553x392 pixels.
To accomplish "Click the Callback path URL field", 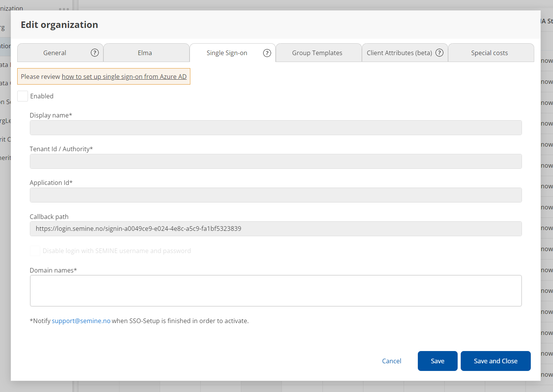I will (x=276, y=229).
